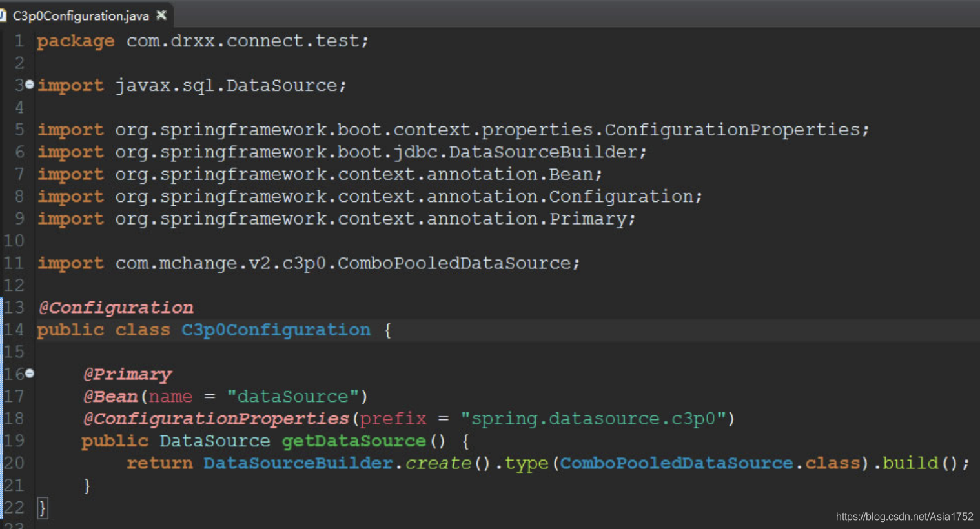Collapse the getDataSource method at line 16
The height and width of the screenshot is (529, 980).
coord(30,374)
